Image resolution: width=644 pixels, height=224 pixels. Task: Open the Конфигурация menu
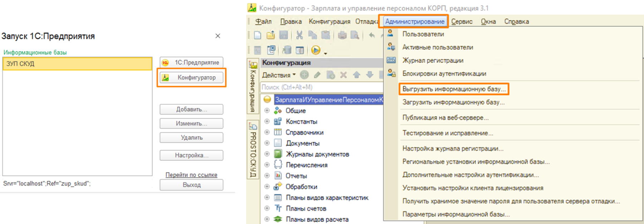point(330,22)
